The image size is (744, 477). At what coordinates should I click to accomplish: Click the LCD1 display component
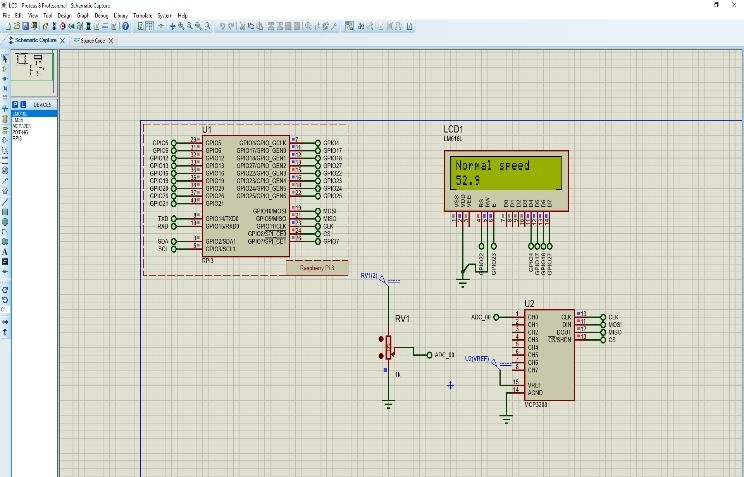[506, 173]
